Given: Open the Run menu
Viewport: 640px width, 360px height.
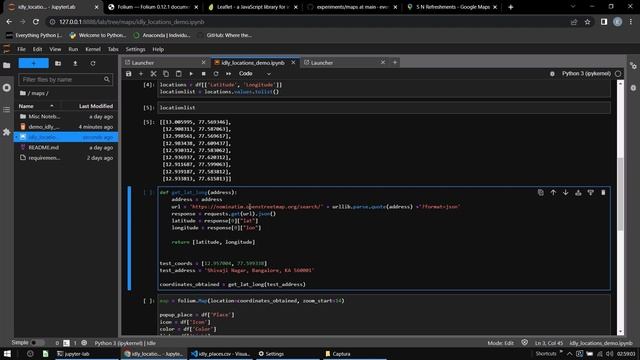Looking at the screenshot, I should coord(73,49).
